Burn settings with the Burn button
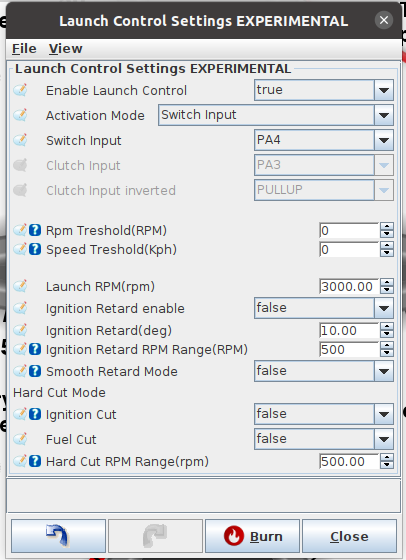Screen dimensions: 406x560 252,536
